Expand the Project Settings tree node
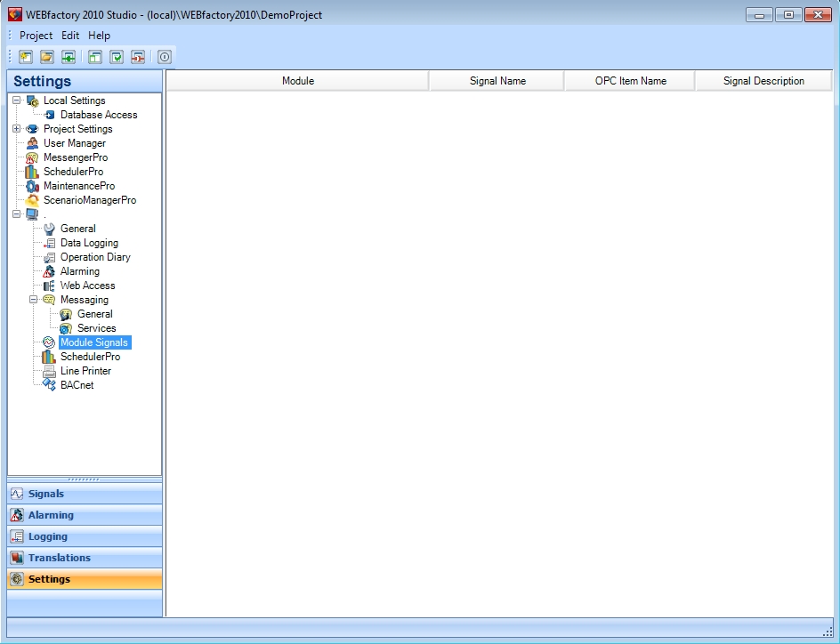 pos(17,129)
